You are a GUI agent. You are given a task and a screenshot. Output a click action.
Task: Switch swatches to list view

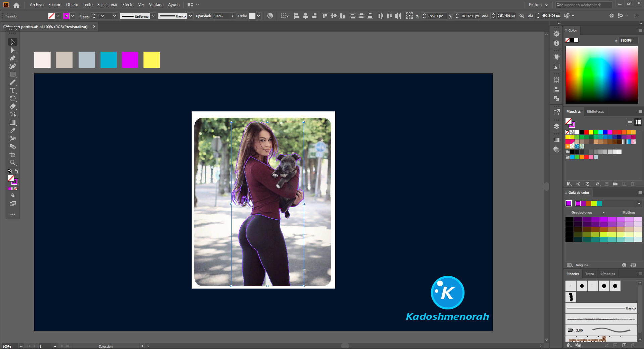[630, 122]
